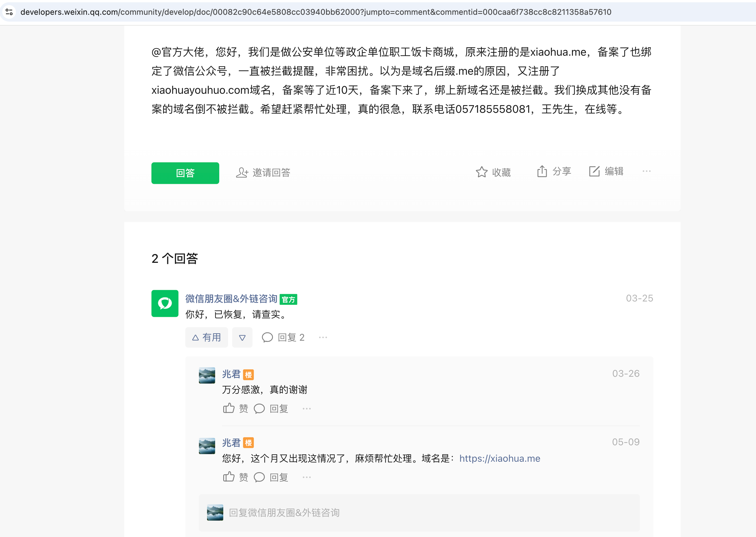The width and height of the screenshot is (756, 537).
Task: Click the 05-09 comment date
Action: (x=626, y=442)
